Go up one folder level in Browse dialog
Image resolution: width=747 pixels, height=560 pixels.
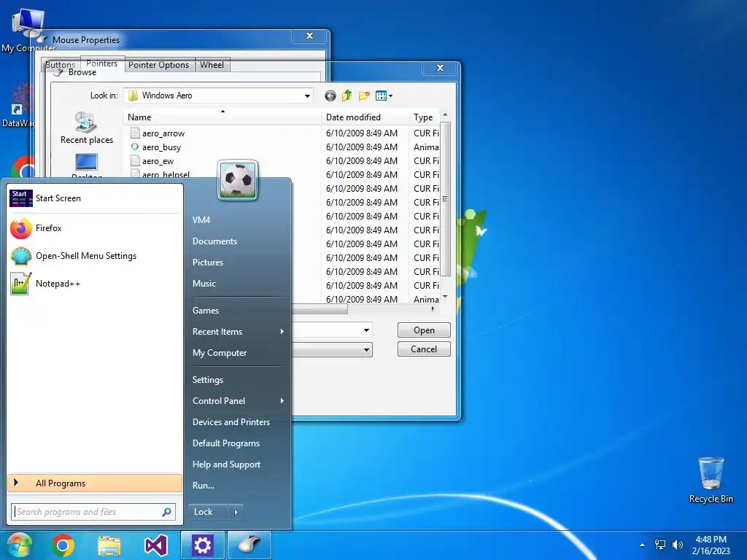pyautogui.click(x=347, y=96)
